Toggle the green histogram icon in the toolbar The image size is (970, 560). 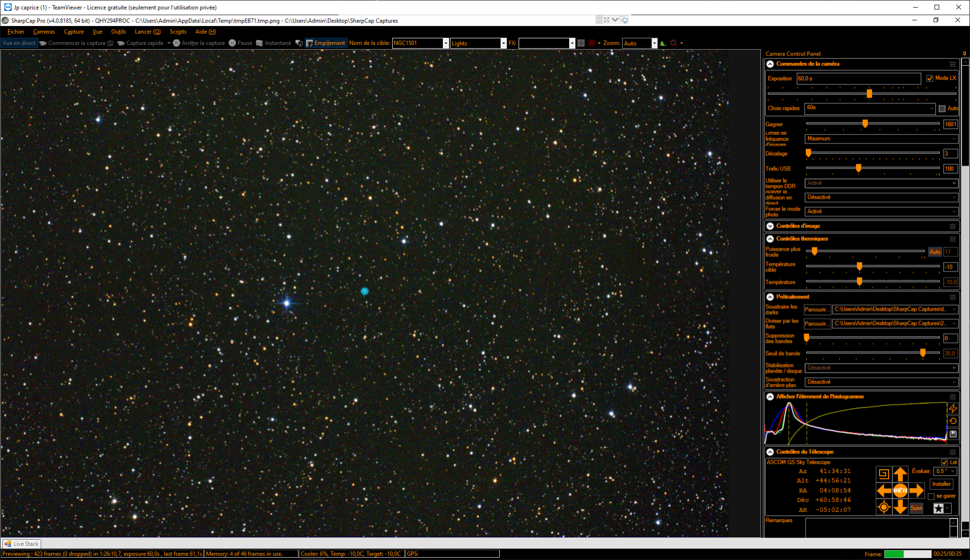pyautogui.click(x=663, y=43)
